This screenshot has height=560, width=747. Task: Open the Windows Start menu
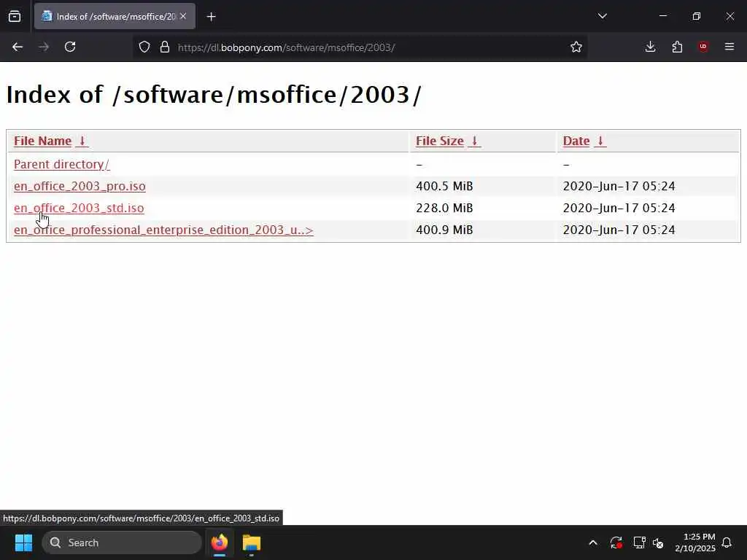[23, 542]
